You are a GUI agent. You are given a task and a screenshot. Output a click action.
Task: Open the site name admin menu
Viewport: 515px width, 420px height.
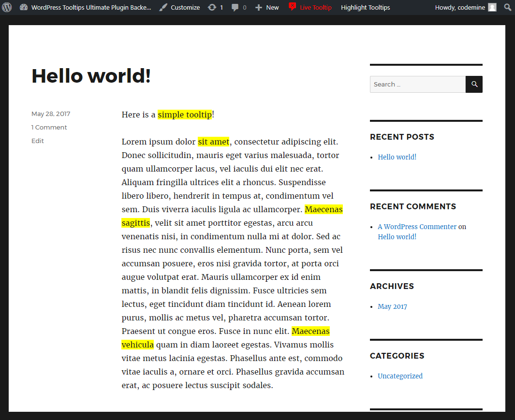point(91,7)
